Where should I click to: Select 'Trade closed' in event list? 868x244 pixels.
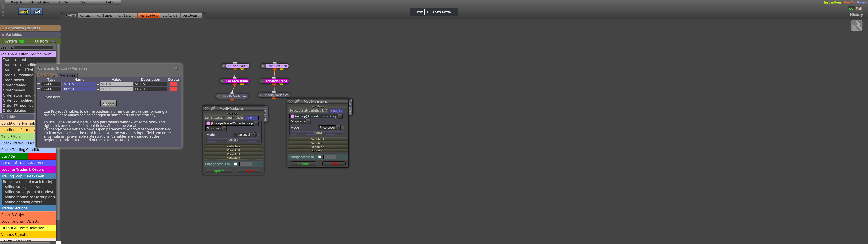point(14,80)
